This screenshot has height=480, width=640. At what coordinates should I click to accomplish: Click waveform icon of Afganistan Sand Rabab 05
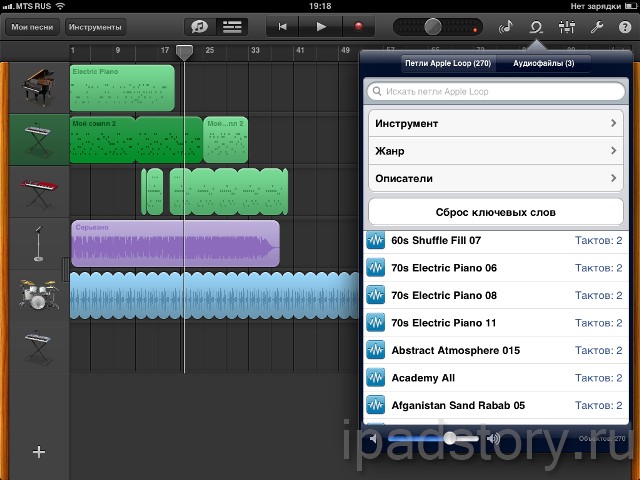375,405
